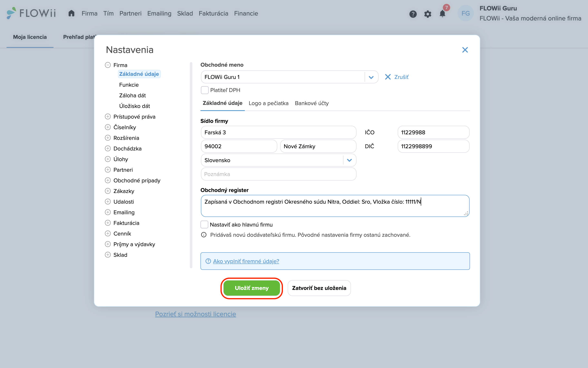This screenshot has height=368, width=588.
Task: Click the FLOWii logo
Action: [31, 13]
